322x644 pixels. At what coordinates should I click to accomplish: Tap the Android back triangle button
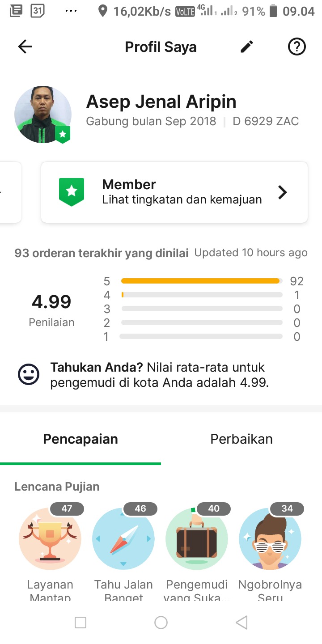(241, 623)
